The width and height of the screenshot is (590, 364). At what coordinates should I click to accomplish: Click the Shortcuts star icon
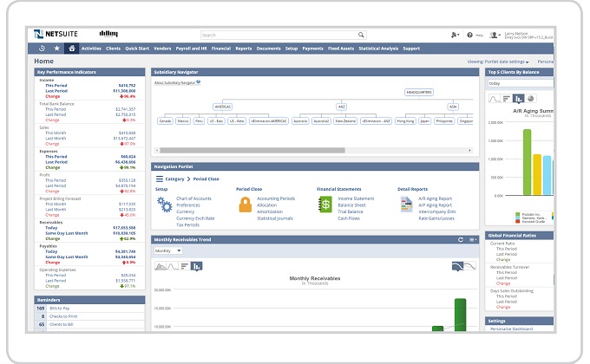(x=56, y=49)
